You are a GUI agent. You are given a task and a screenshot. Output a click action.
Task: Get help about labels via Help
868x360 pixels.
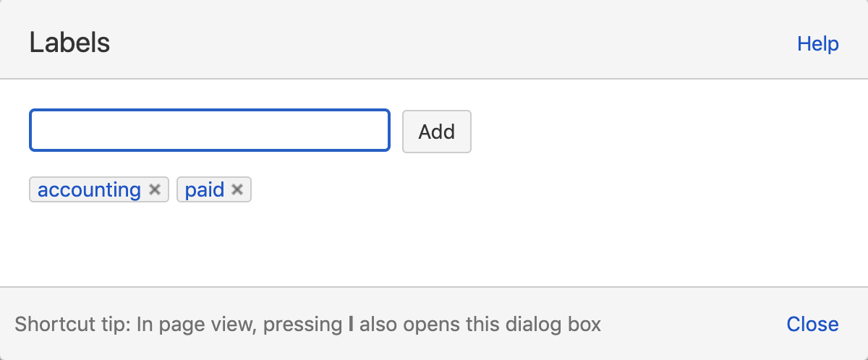coord(818,44)
